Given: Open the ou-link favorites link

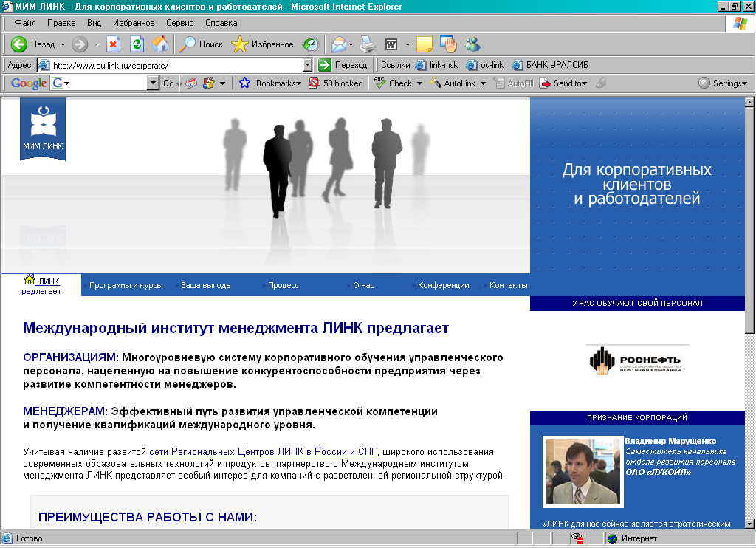Looking at the screenshot, I should 485,65.
